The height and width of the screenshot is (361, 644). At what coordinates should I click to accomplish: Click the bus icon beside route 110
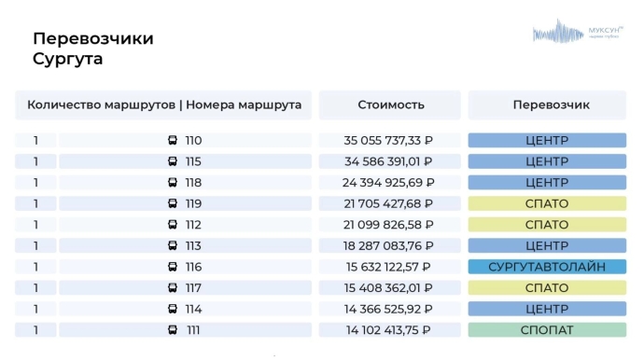173,141
